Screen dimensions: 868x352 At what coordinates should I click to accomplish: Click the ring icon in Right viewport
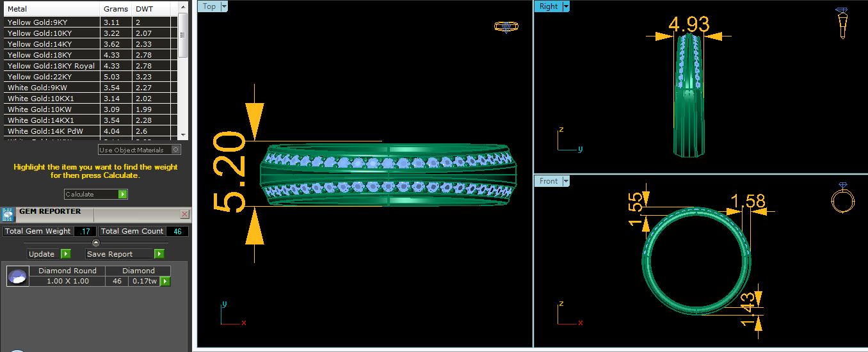[842, 24]
